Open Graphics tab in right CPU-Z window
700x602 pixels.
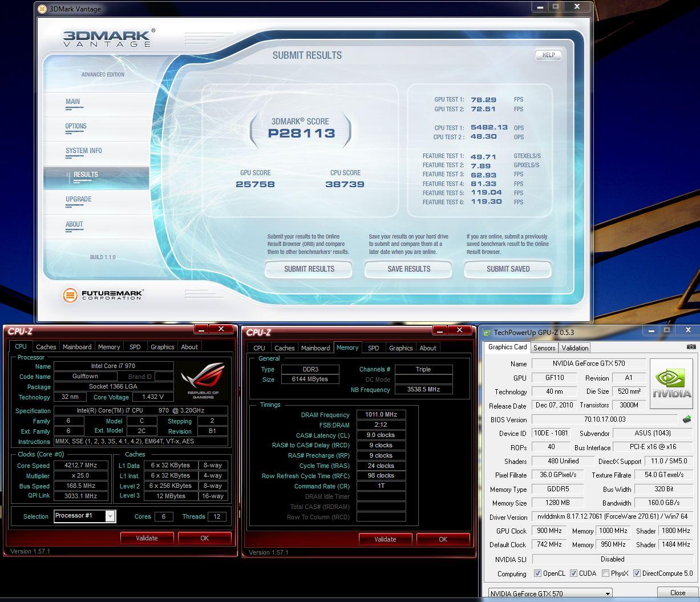(x=400, y=348)
